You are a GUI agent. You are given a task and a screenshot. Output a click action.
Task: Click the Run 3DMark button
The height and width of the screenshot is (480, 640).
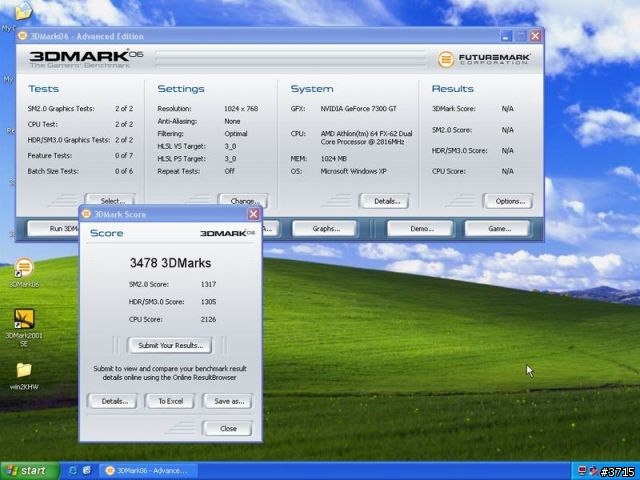pos(53,229)
